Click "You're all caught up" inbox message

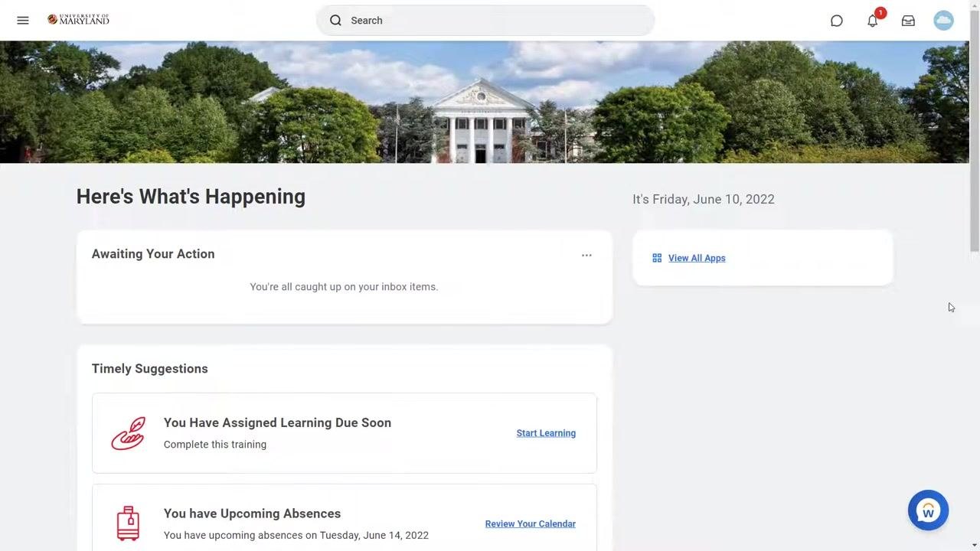(x=344, y=287)
